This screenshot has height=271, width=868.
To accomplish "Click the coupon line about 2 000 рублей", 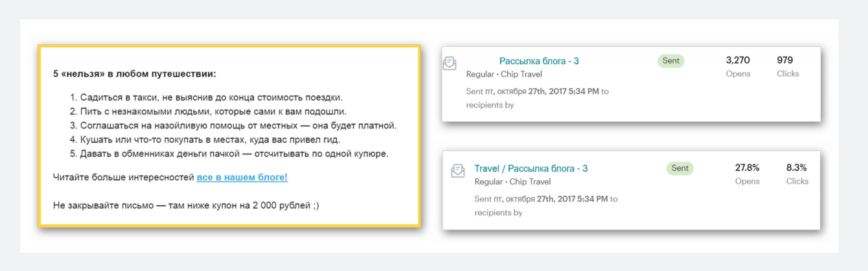I will [x=186, y=206].
